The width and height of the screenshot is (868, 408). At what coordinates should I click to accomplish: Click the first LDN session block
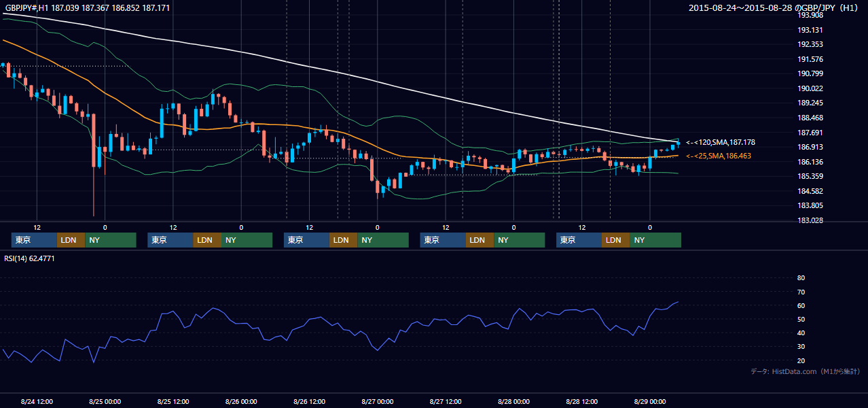click(x=71, y=240)
